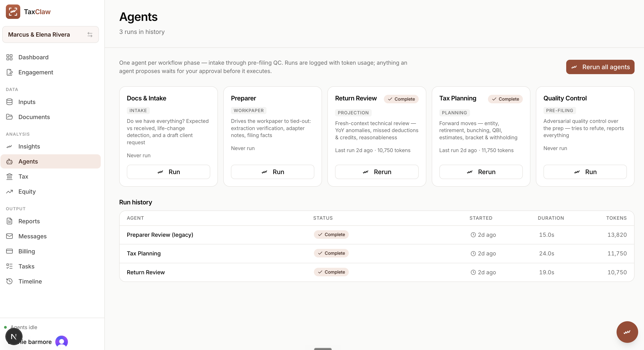Viewport: 644px width, 350px height.
Task: Click the TaxClaw logo icon
Action: pyautogui.click(x=13, y=12)
